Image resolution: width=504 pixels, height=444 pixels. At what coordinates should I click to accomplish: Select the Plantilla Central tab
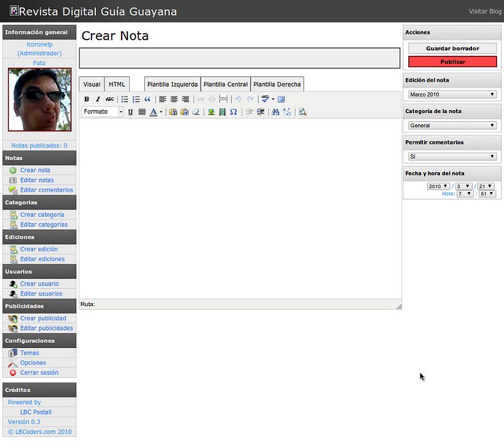click(x=226, y=84)
